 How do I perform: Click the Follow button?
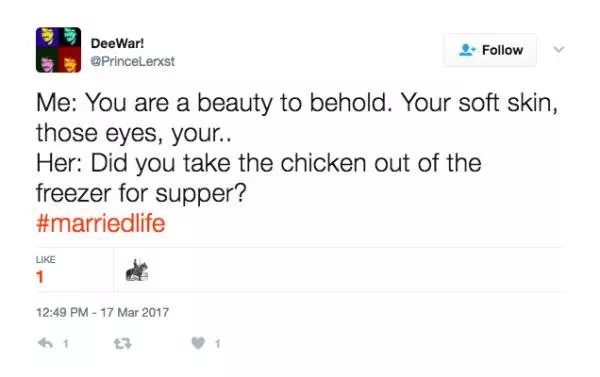[x=490, y=50]
